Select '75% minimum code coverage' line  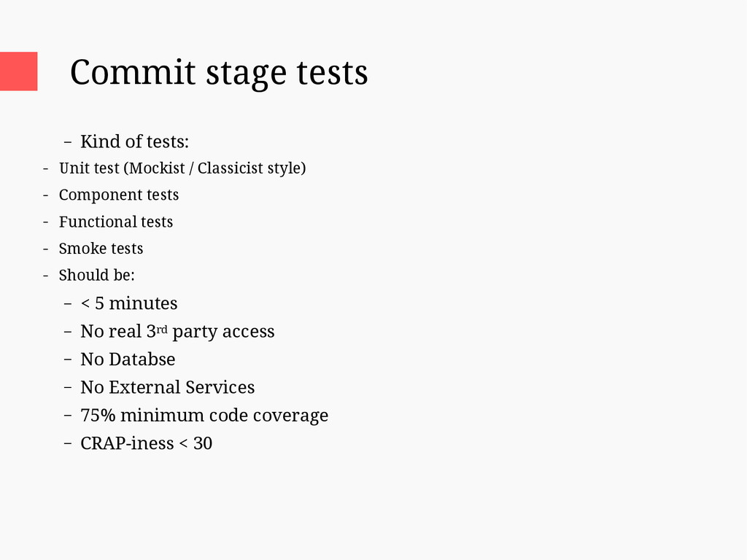(204, 415)
